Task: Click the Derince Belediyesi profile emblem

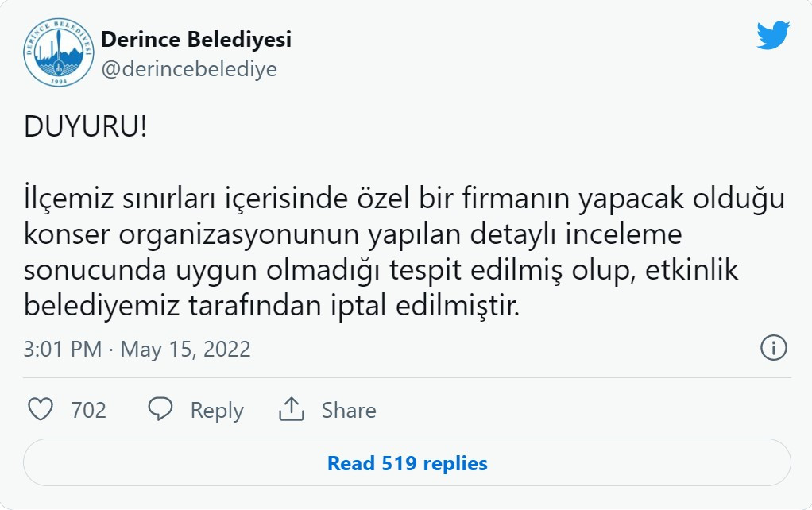Action: (x=57, y=48)
